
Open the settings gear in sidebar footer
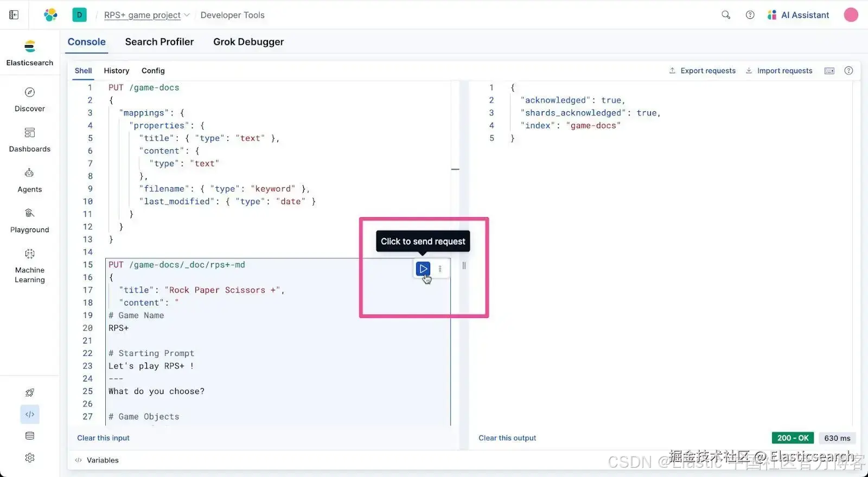[30, 457]
